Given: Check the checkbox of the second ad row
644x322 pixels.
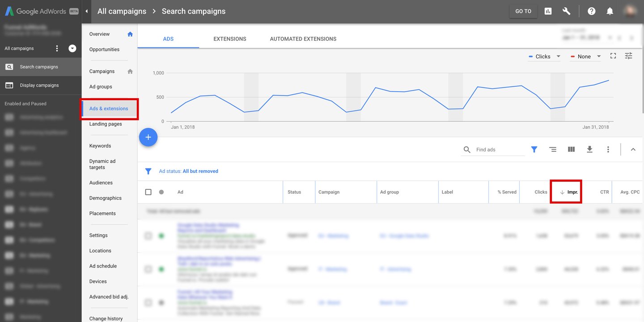Looking at the screenshot, I should point(148,269).
